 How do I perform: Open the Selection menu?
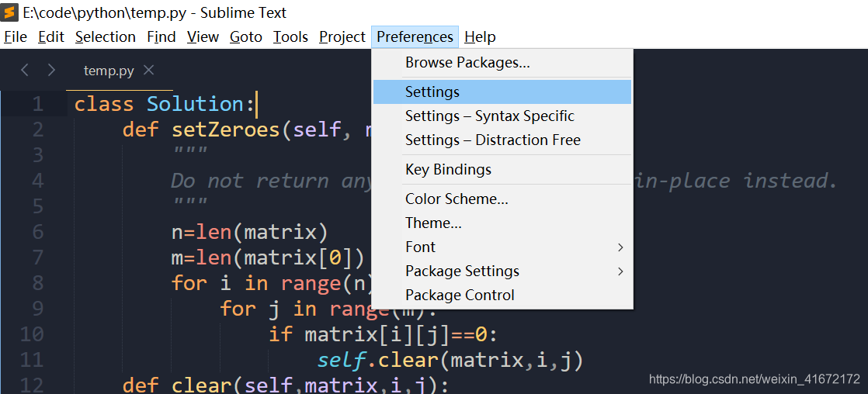click(x=105, y=37)
